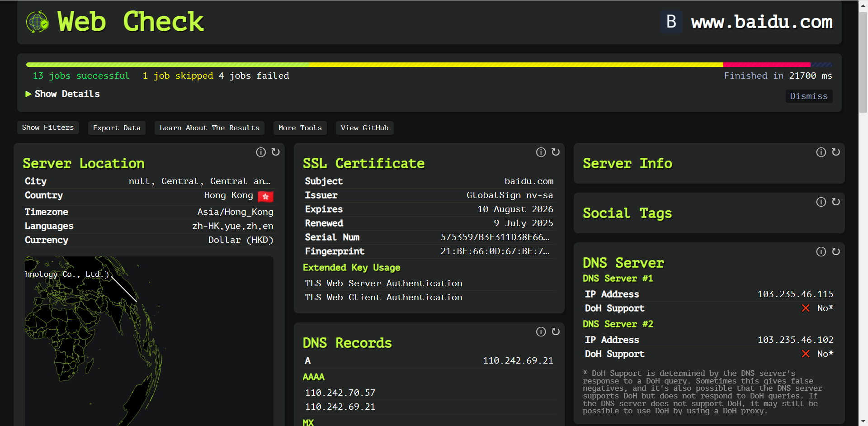The height and width of the screenshot is (426, 868).
Task: Refresh the Social Tags card
Action: (836, 202)
